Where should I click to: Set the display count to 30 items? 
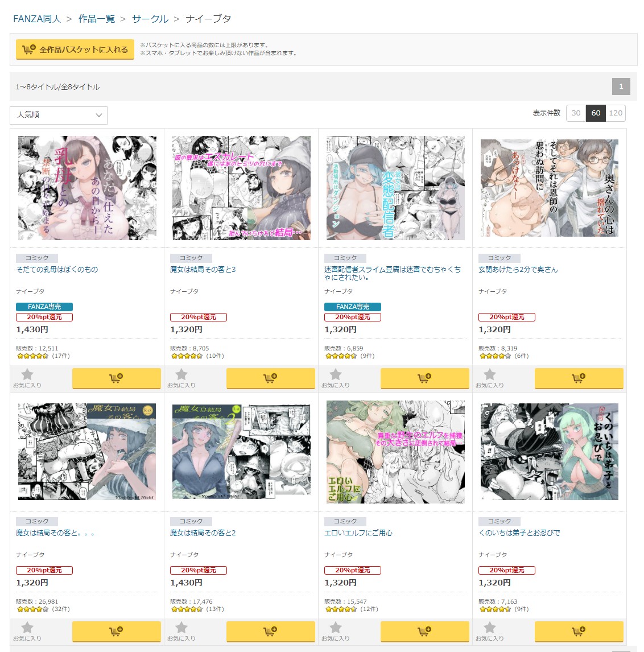click(576, 113)
